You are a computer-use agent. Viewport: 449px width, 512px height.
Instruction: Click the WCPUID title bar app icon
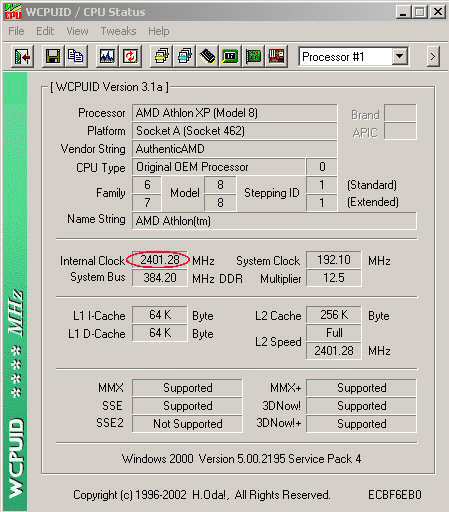click(13, 12)
